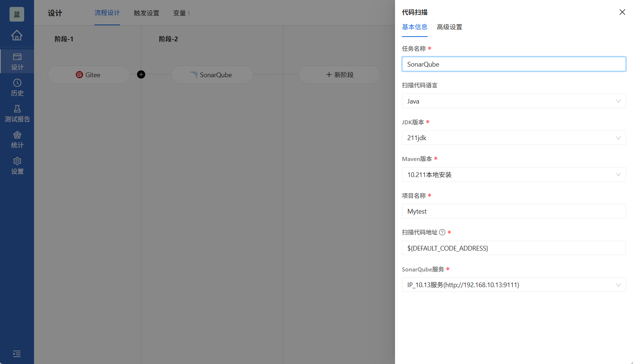Open the 历史 history sidebar item
633x364 pixels.
[17, 88]
